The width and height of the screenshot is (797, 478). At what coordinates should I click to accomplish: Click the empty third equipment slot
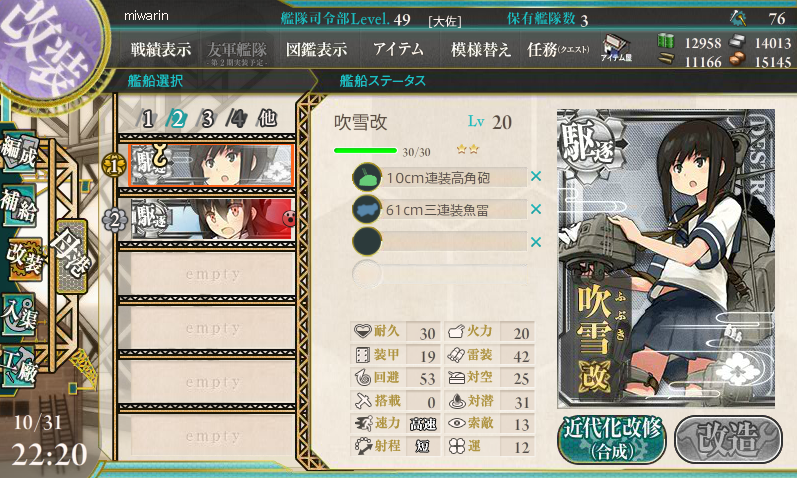click(440, 242)
